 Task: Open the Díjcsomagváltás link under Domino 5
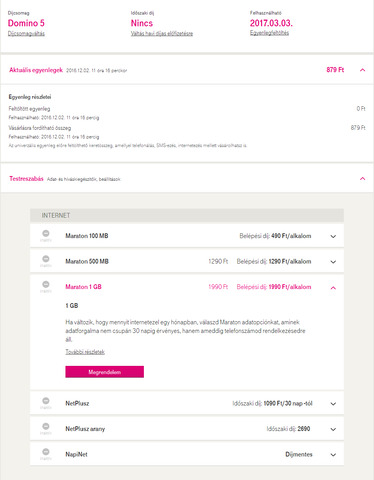click(26, 34)
